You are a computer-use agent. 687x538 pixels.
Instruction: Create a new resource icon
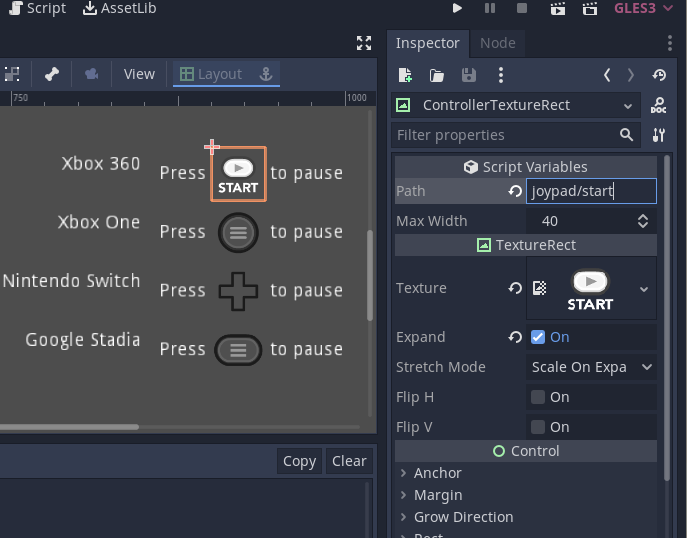coord(405,75)
